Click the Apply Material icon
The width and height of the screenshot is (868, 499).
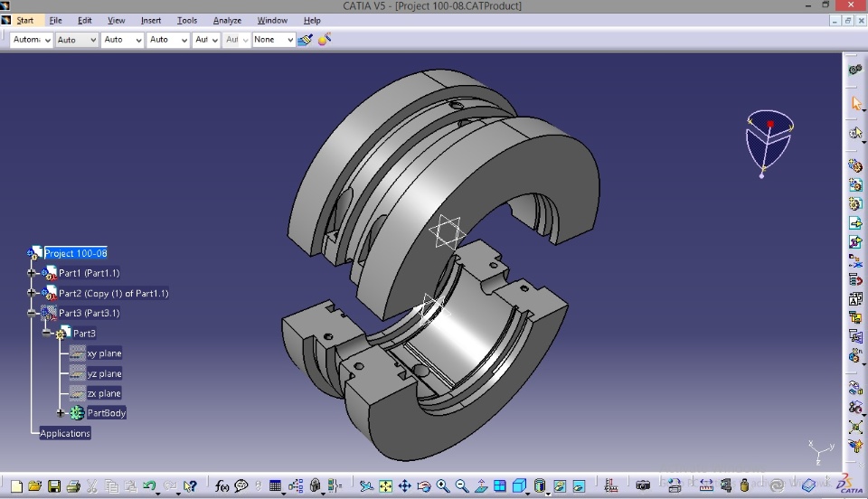pyautogui.click(x=325, y=39)
